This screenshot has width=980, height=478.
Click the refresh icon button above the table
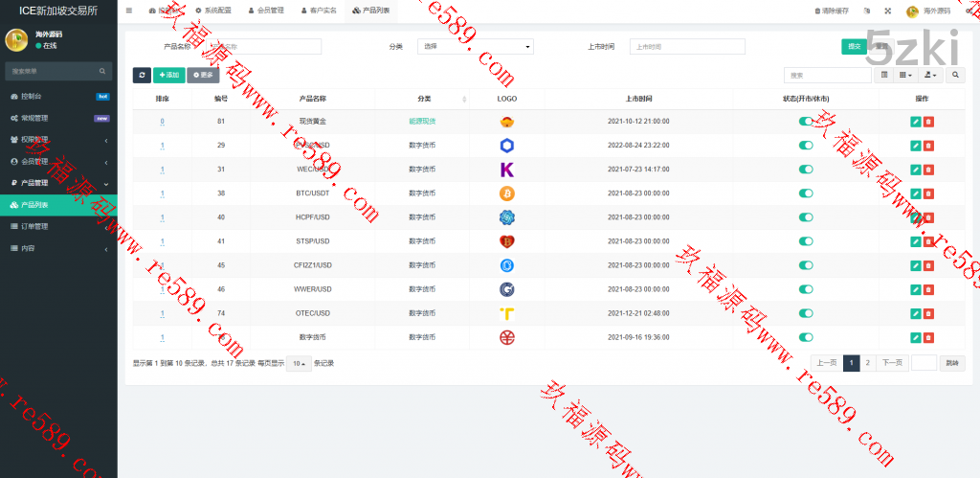[x=142, y=75]
